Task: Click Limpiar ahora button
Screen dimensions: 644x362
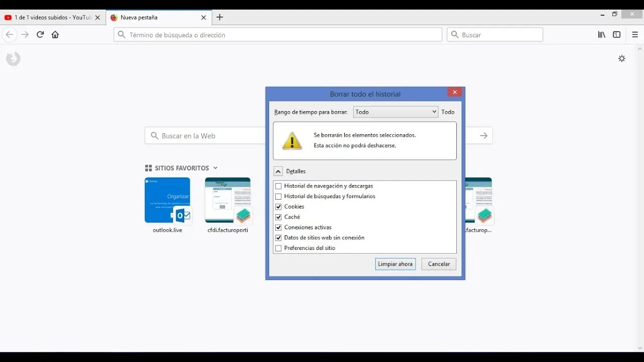Action: coord(395,264)
